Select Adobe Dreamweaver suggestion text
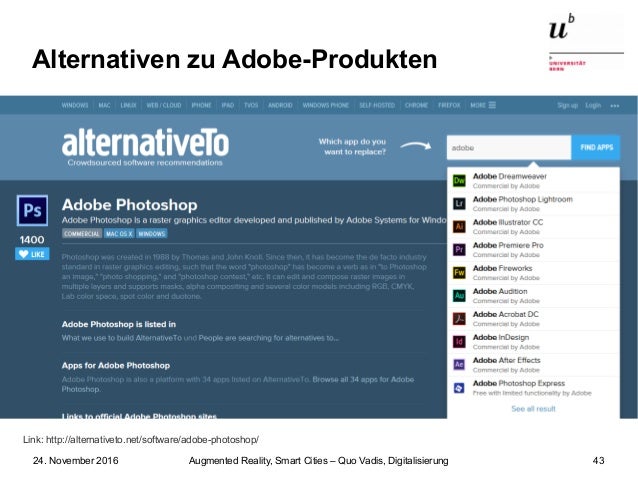638x479 pixels. [509, 176]
